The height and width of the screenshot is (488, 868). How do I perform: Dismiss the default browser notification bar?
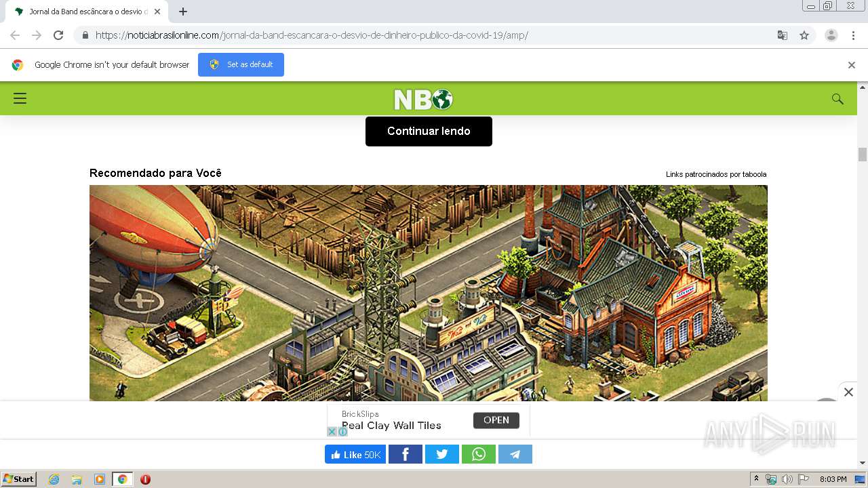[x=852, y=65]
